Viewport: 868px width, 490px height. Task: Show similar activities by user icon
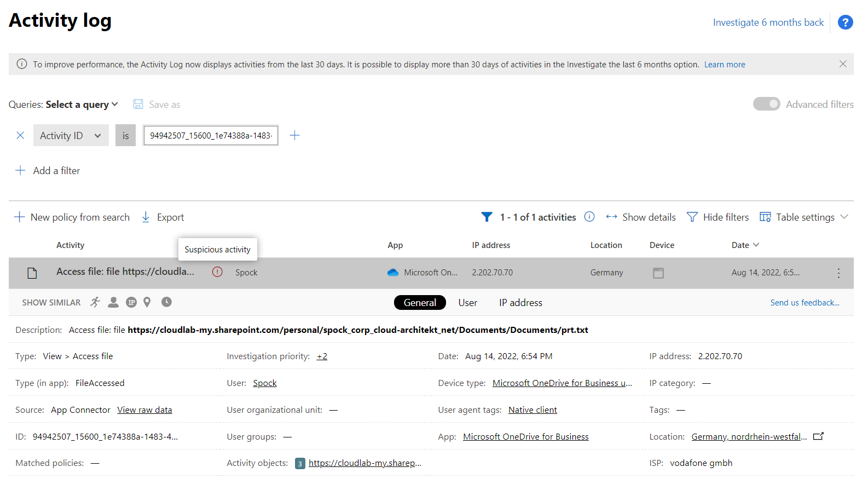(113, 302)
